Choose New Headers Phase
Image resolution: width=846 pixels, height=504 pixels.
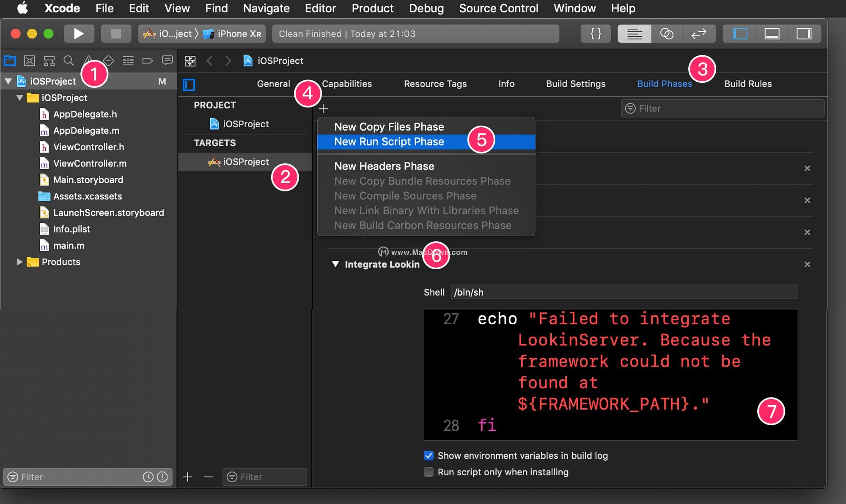click(x=426, y=166)
